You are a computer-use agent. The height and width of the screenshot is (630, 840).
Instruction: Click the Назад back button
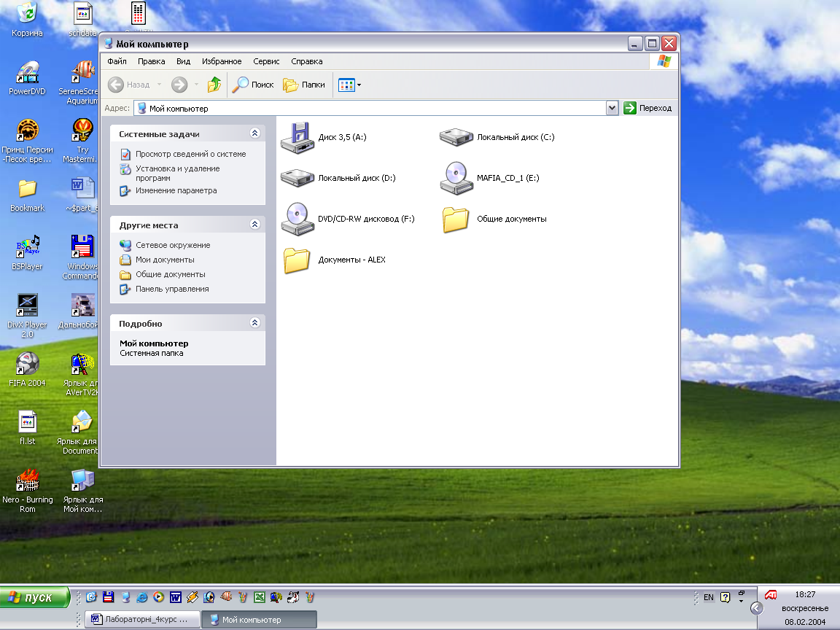[x=129, y=85]
